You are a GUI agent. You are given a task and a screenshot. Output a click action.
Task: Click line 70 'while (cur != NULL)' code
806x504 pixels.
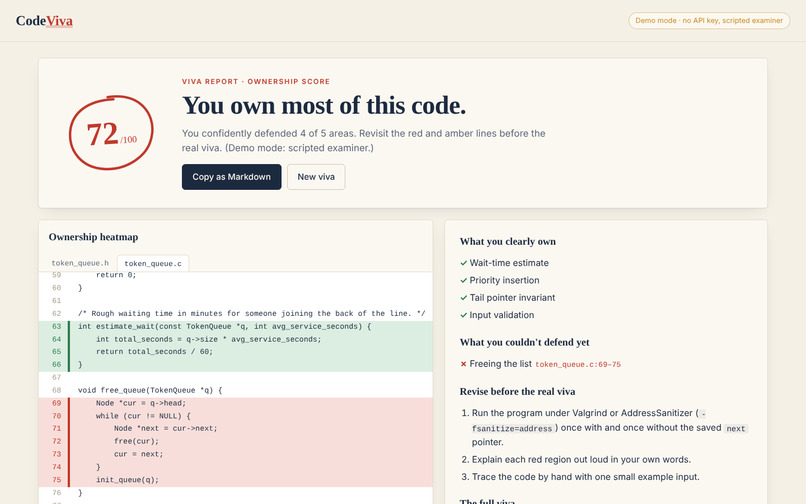[x=143, y=416]
